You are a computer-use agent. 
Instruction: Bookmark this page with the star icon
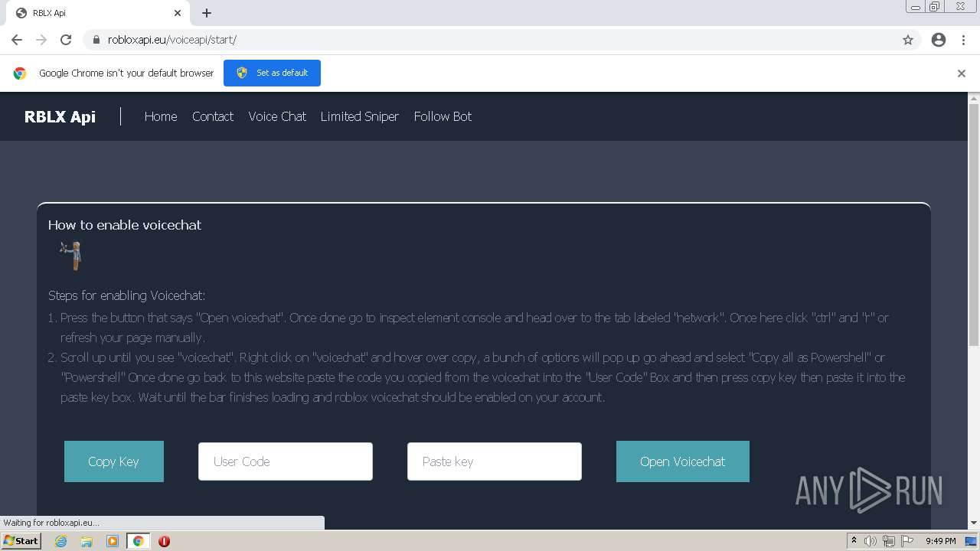[x=908, y=40]
